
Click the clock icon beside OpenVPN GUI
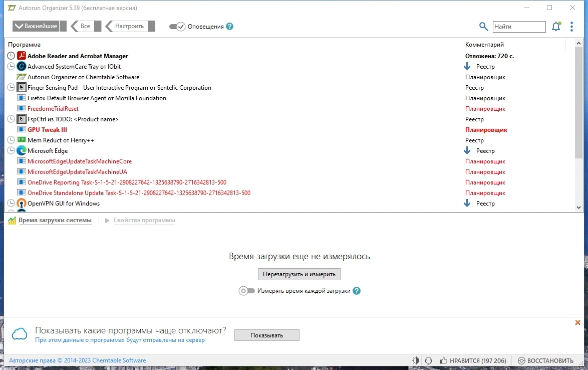point(11,204)
